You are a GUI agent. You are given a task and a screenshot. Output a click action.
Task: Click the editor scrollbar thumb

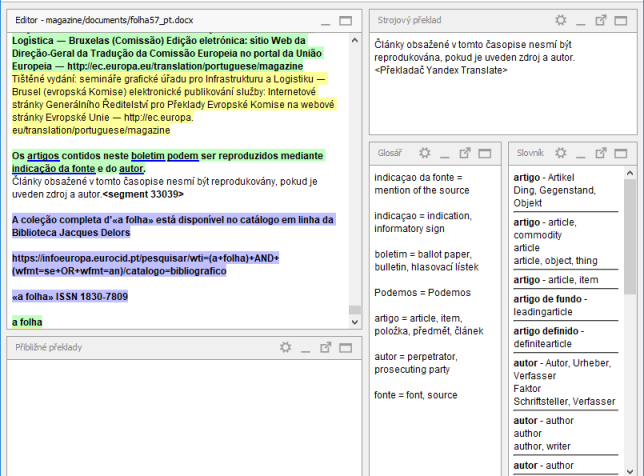[x=355, y=310]
